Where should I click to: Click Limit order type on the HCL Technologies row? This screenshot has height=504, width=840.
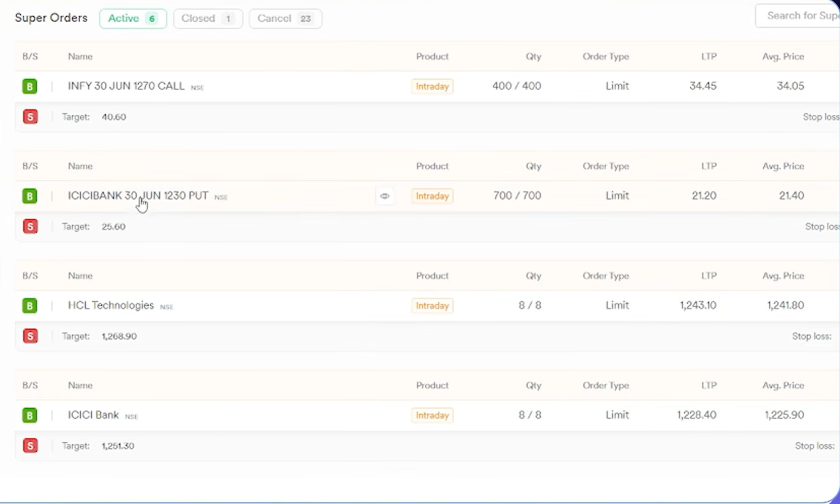(x=617, y=305)
